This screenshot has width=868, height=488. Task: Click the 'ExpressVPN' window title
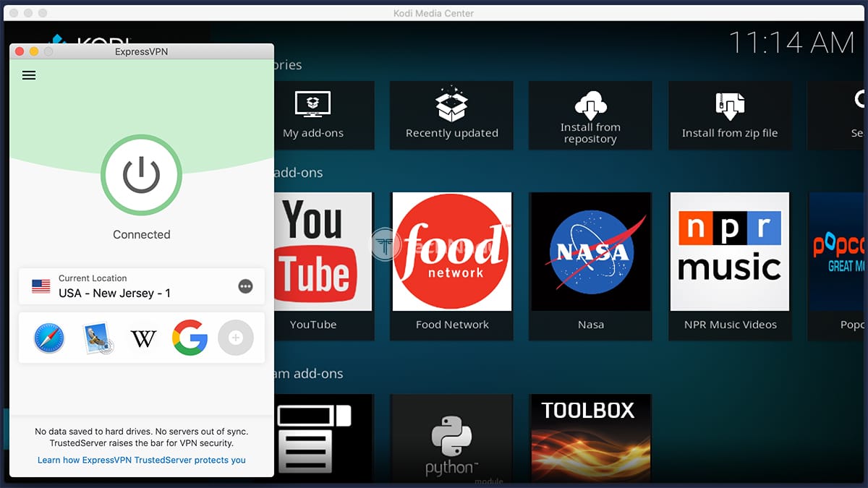point(142,51)
